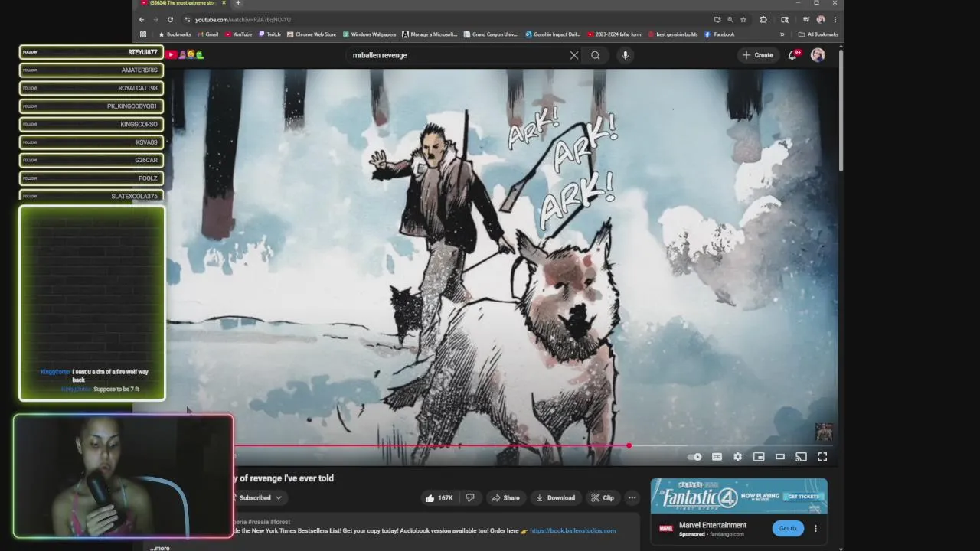Open the Create button
Viewport: 980px width, 551px height.
pyautogui.click(x=758, y=55)
